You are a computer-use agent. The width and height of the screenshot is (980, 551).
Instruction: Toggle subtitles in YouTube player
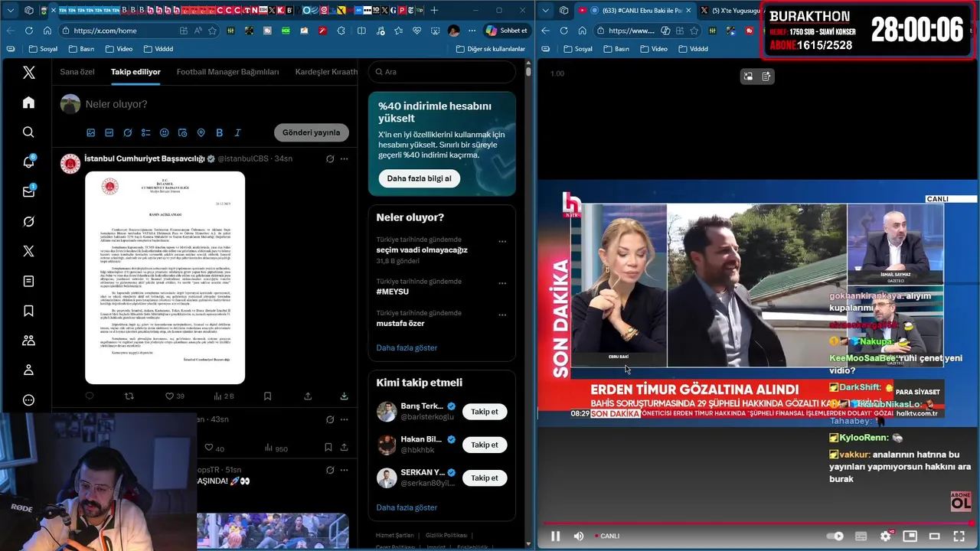pos(861,536)
